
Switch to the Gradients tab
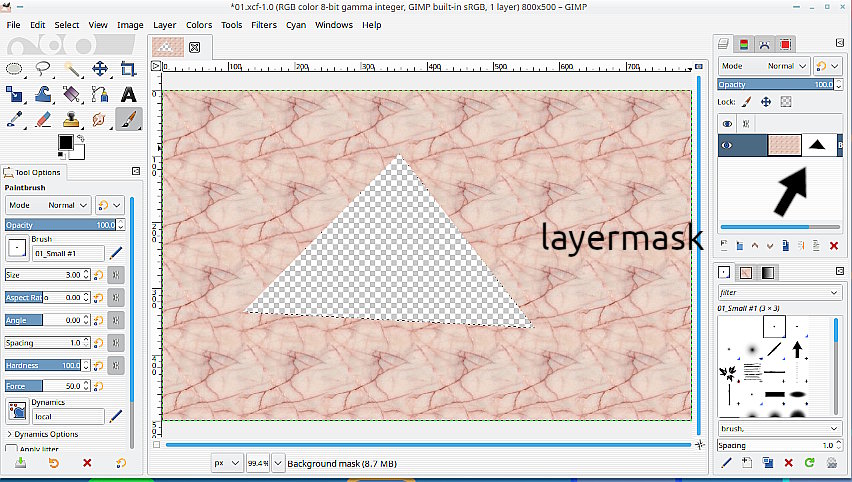(x=768, y=273)
